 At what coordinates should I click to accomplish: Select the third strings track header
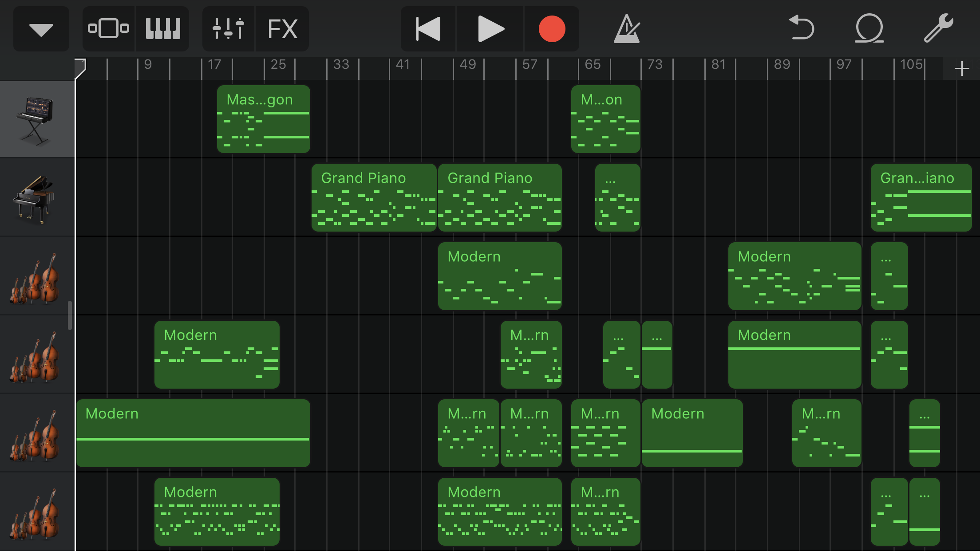[37, 433]
